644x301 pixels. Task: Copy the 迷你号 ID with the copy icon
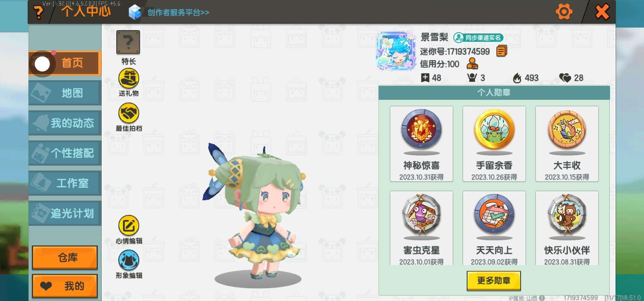(502, 51)
